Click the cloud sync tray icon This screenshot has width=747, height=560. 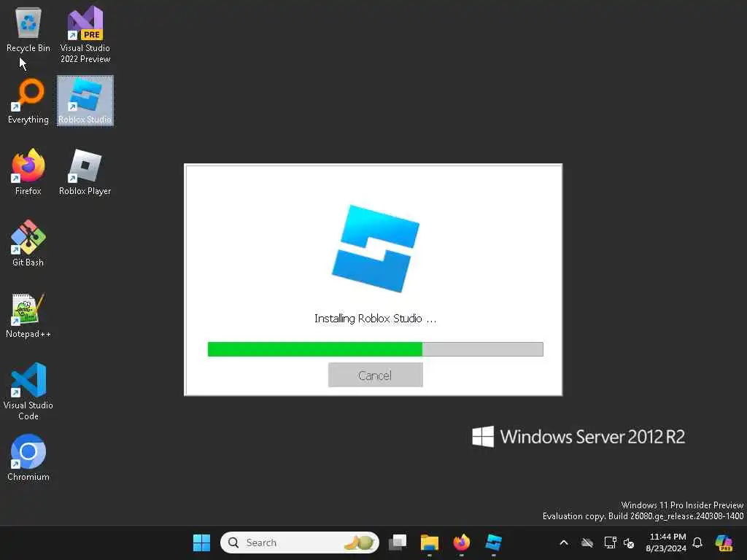(x=587, y=542)
